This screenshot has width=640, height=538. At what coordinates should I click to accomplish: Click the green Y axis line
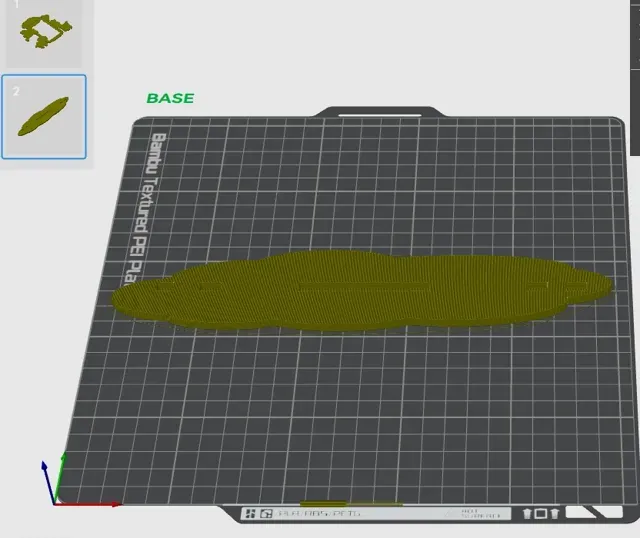[x=60, y=477]
